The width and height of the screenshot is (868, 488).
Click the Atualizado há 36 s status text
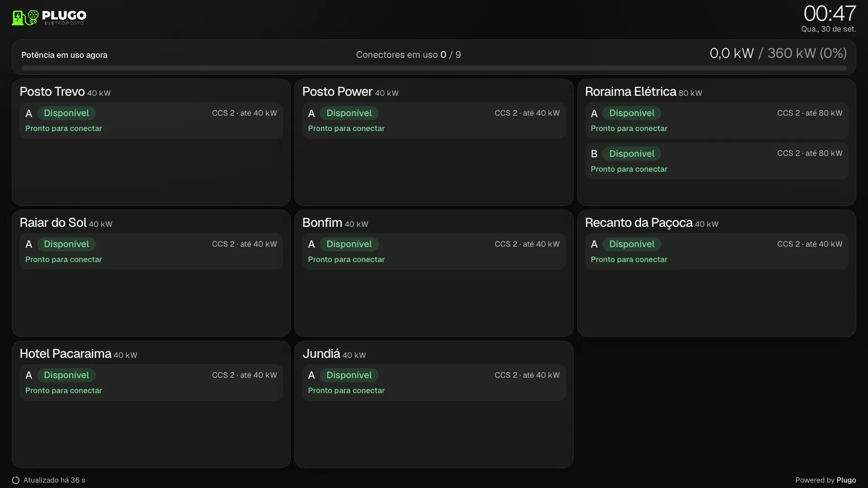coord(54,480)
